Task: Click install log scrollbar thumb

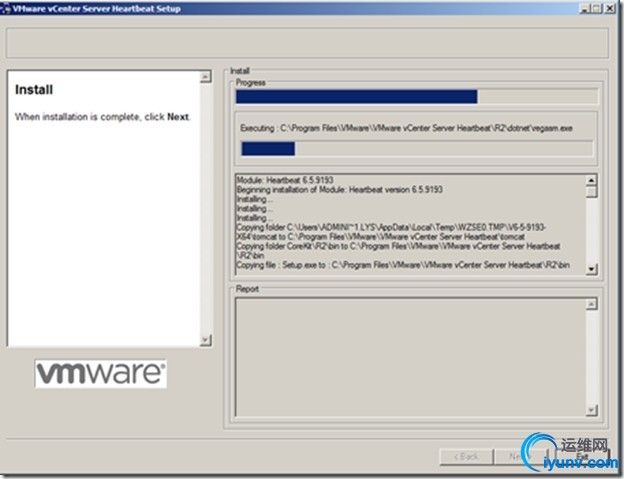Action: coord(591,192)
